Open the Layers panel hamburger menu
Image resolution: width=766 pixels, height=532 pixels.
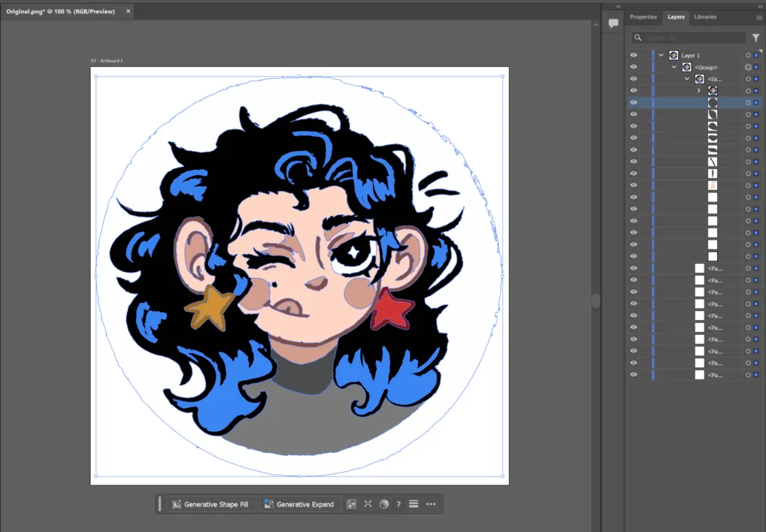point(760,17)
